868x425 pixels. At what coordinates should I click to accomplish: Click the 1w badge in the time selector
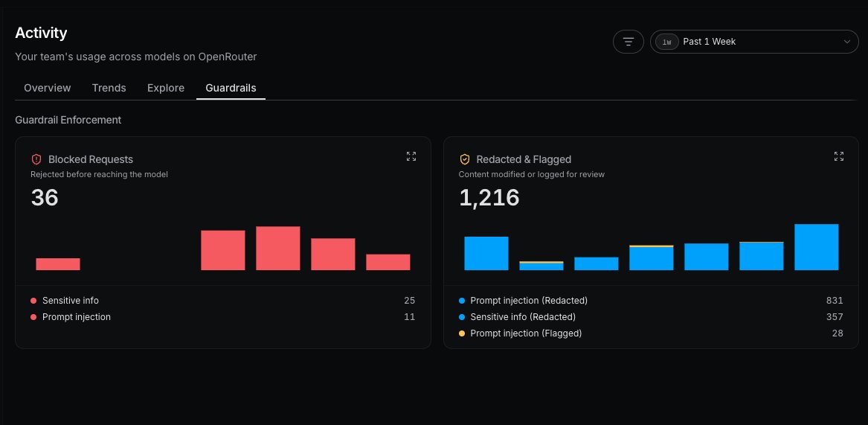(667, 42)
